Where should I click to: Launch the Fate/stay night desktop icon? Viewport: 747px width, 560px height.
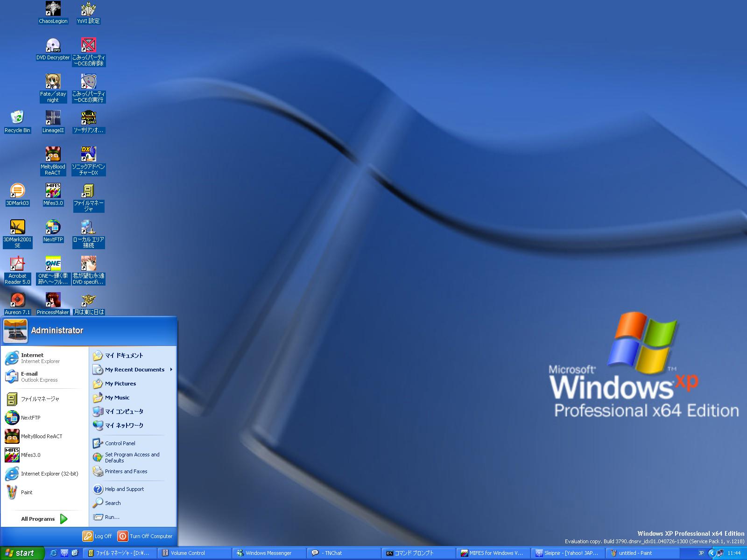(x=53, y=82)
